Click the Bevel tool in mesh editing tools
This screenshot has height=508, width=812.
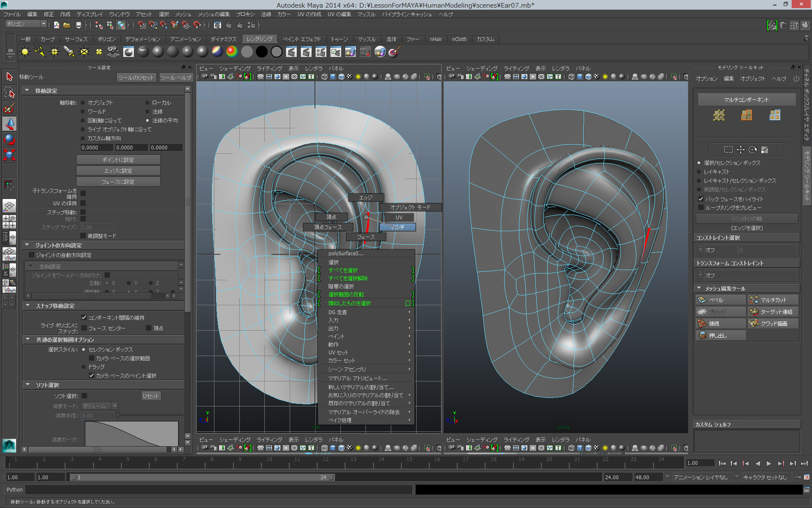coord(721,300)
